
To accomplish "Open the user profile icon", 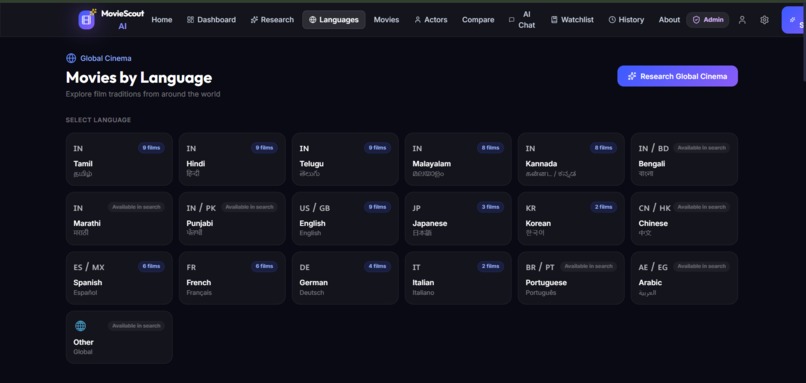I will [742, 20].
